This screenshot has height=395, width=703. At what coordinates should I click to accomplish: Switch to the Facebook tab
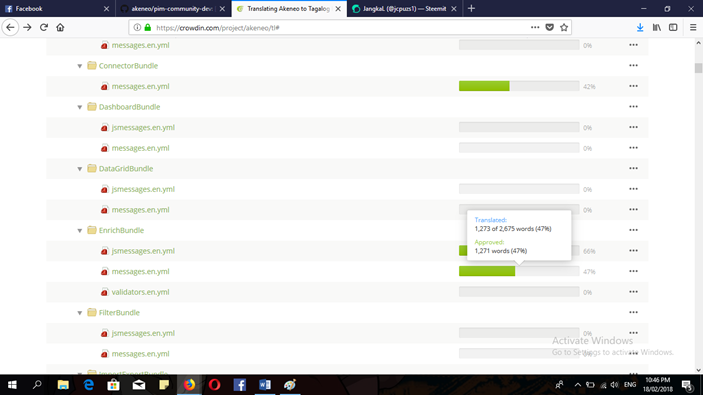point(57,9)
